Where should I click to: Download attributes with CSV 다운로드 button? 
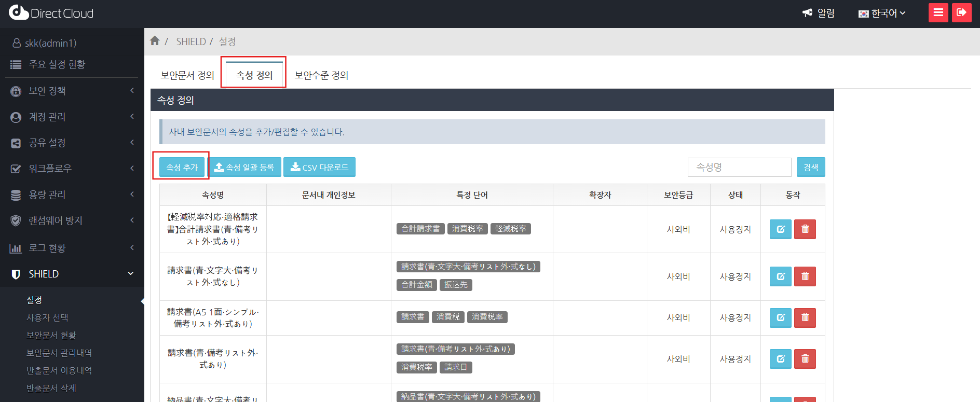[x=319, y=167]
